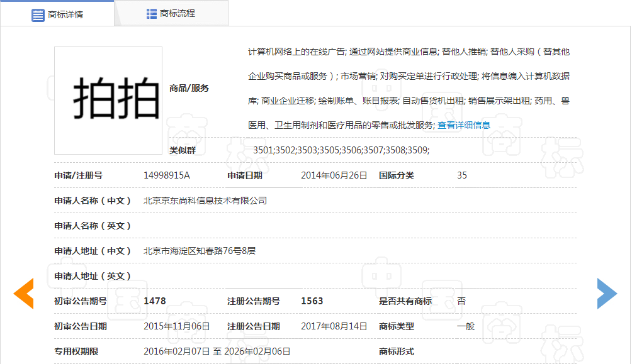Click the 注册公告期号 label
Screen dimensions: 632x364
[254, 301]
